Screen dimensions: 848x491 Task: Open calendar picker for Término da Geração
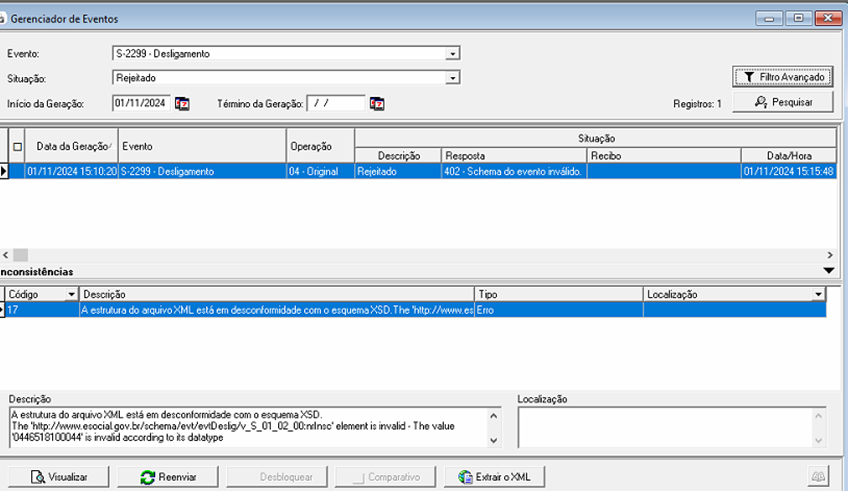(x=377, y=103)
